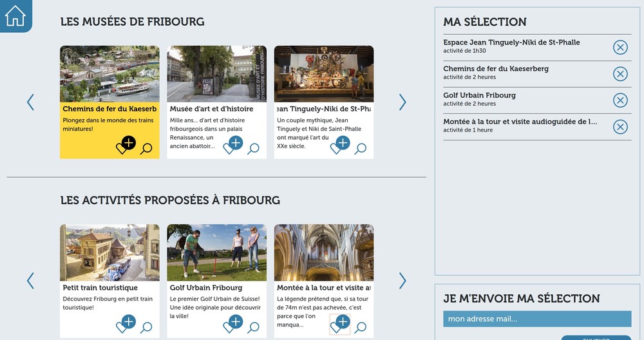Open magnifier details for Chemins de fer du Kaeserberg
644x340 pixels.
(146, 149)
